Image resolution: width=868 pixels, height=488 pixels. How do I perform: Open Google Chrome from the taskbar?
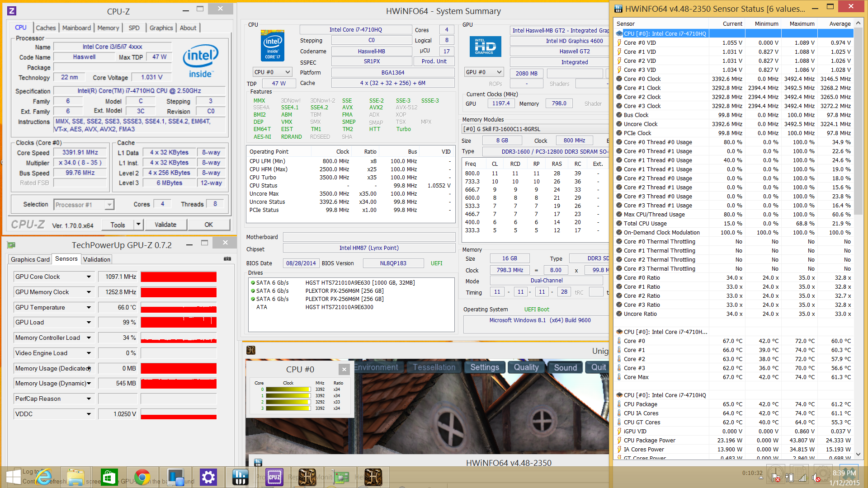tap(142, 477)
